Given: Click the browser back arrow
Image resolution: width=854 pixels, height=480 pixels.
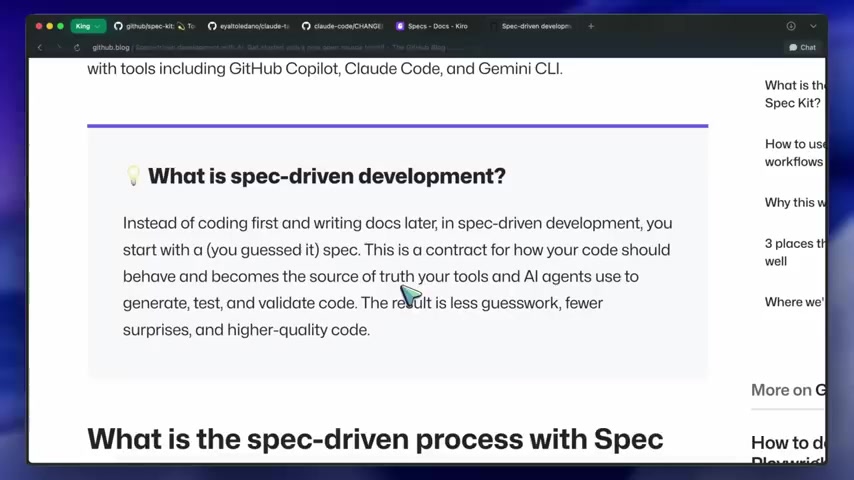Looking at the screenshot, I should click(x=40, y=47).
